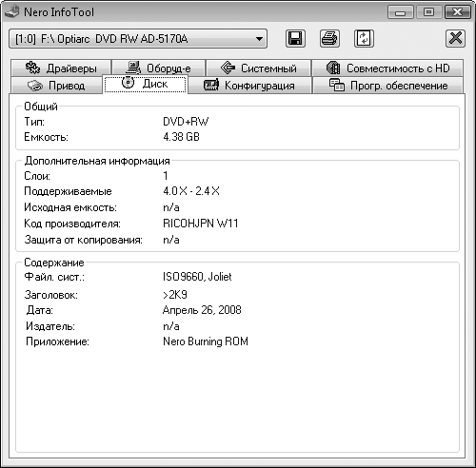The image size is (476, 468).
Task: Click the Nero InfoTool title bar icon
Action: [12, 12]
